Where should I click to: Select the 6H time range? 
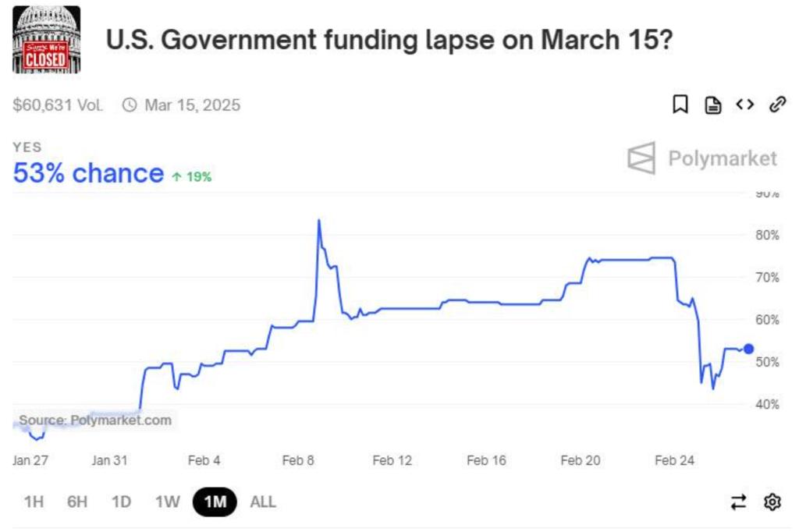[77, 502]
